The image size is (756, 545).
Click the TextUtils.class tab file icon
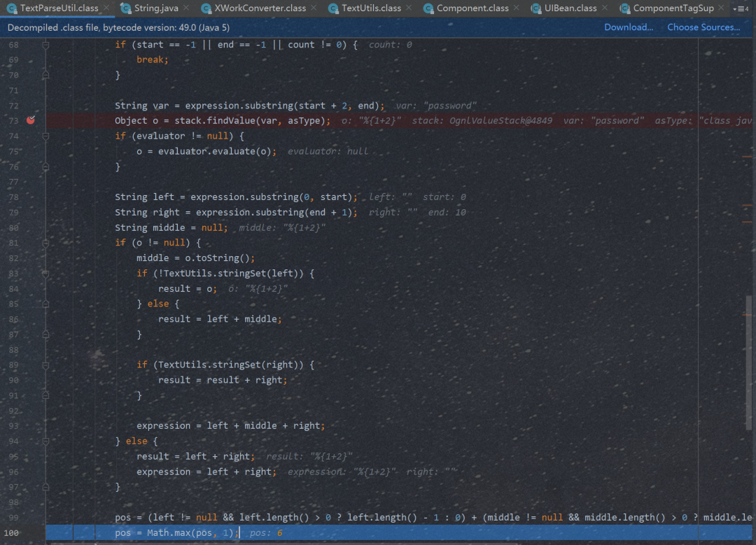point(333,8)
